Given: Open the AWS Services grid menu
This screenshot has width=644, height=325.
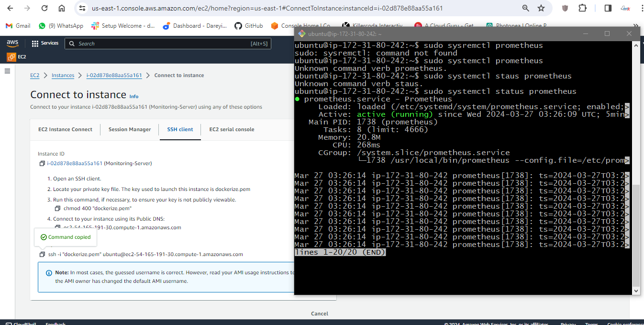Looking at the screenshot, I should click(45, 44).
